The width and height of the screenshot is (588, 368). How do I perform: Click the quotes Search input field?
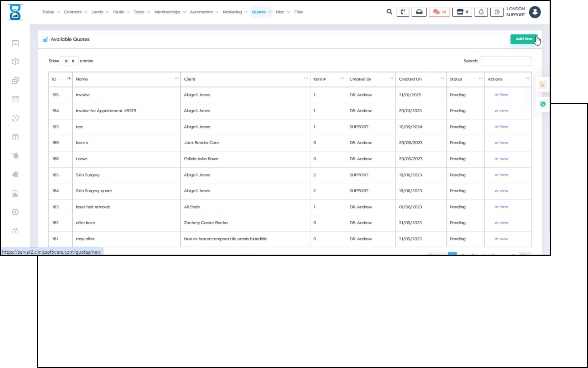coord(505,61)
